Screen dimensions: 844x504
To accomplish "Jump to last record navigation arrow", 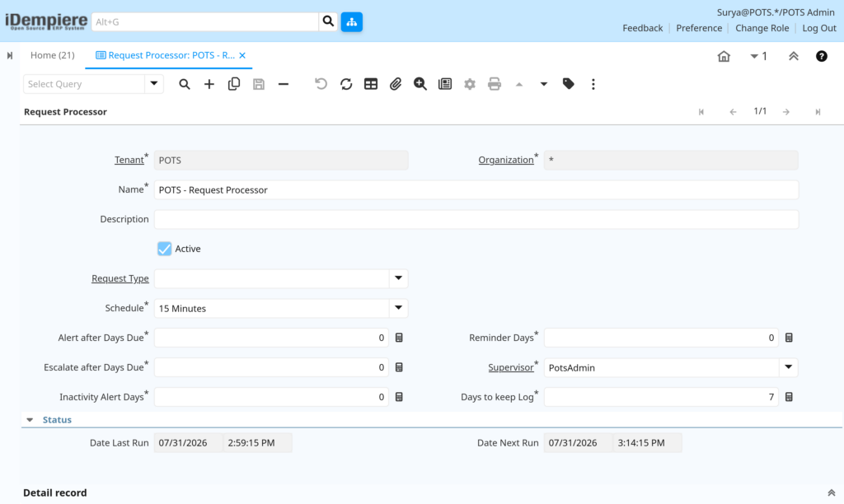I will click(818, 112).
